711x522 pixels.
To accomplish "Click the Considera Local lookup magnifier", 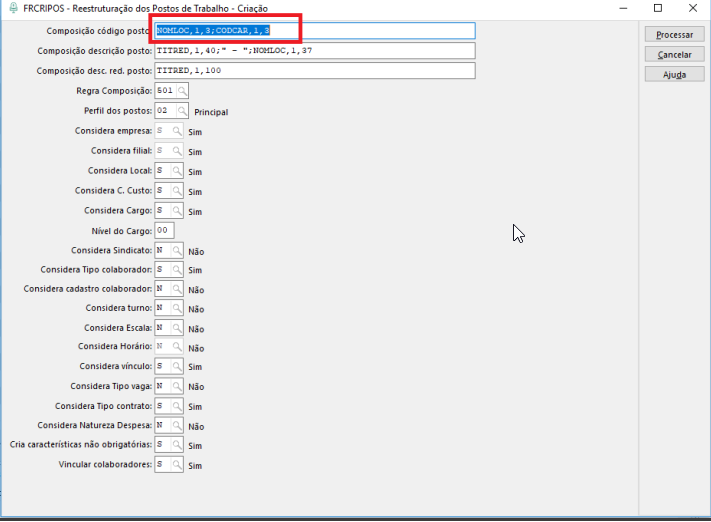I will 177,171.
